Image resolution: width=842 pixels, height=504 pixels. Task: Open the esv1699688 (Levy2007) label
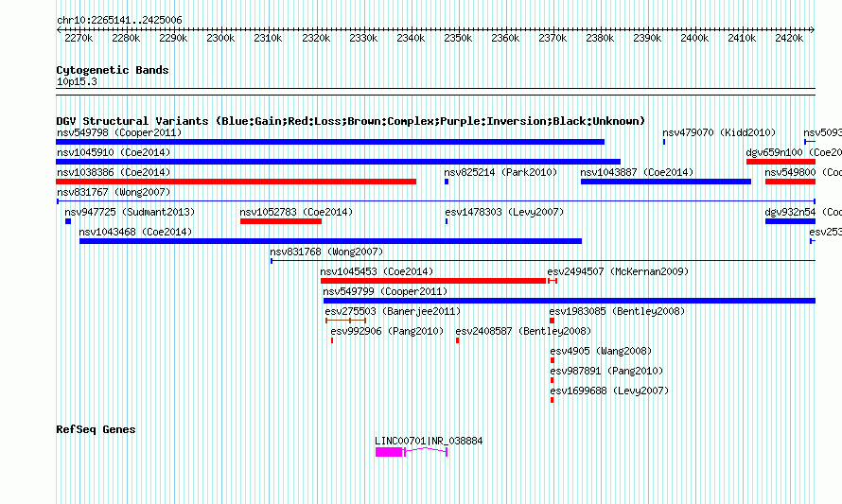click(x=609, y=391)
